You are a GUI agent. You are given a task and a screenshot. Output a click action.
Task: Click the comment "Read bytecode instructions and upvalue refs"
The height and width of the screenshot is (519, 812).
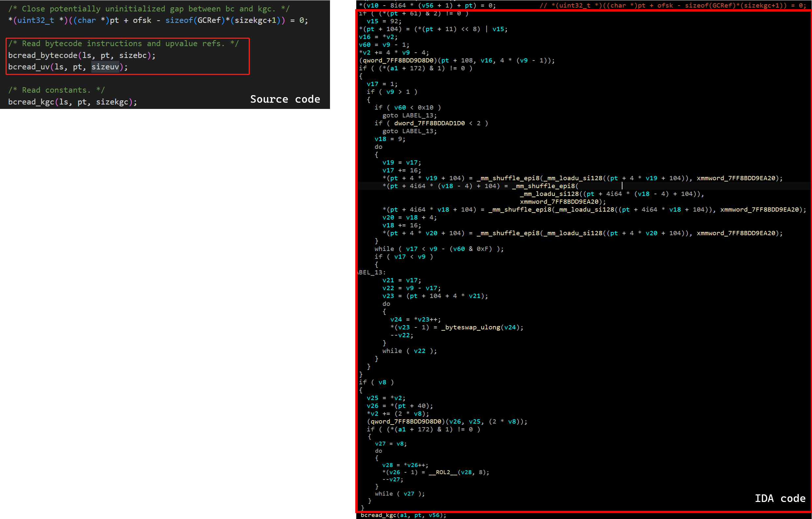click(123, 44)
